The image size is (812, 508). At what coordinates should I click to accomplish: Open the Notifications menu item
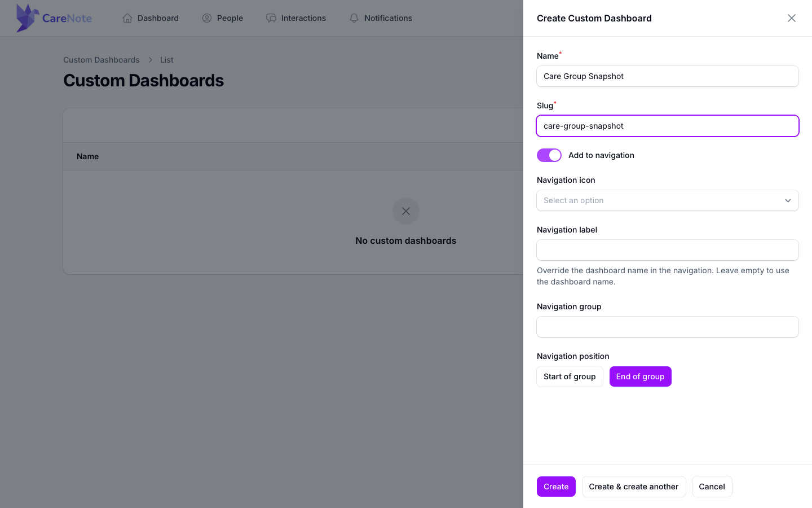click(x=381, y=18)
